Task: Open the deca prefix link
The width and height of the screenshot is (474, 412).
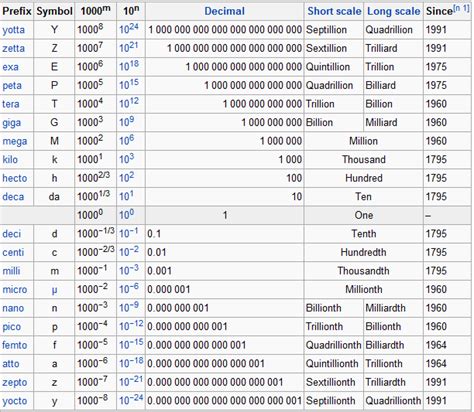Action: pos(13,197)
